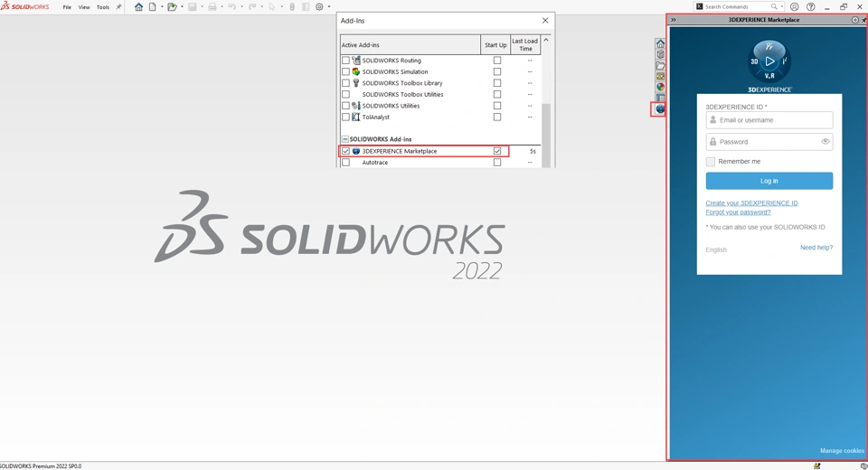Open the Options gear icon
This screenshot has width=868, height=470.
click(x=319, y=6)
